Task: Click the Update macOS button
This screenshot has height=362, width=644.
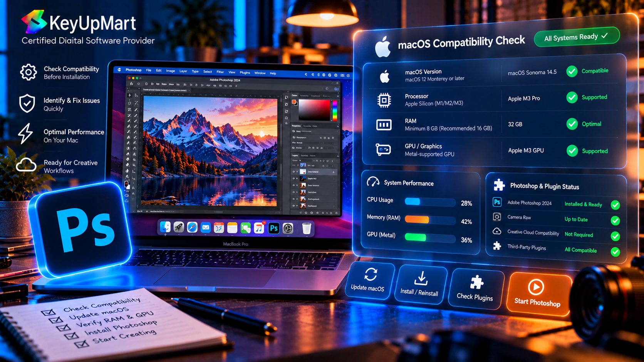Action: pos(369,281)
